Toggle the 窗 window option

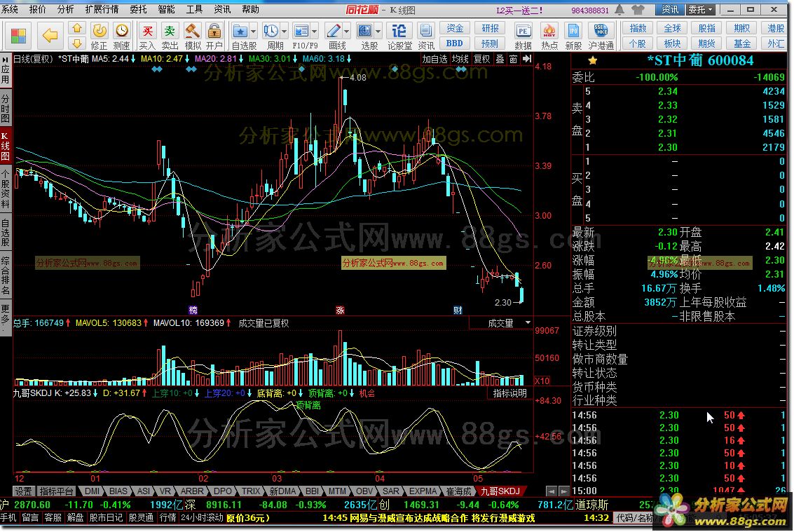coord(513,60)
